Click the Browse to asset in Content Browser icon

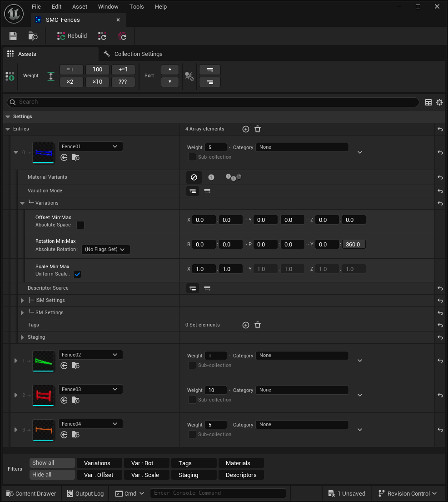coord(33,36)
